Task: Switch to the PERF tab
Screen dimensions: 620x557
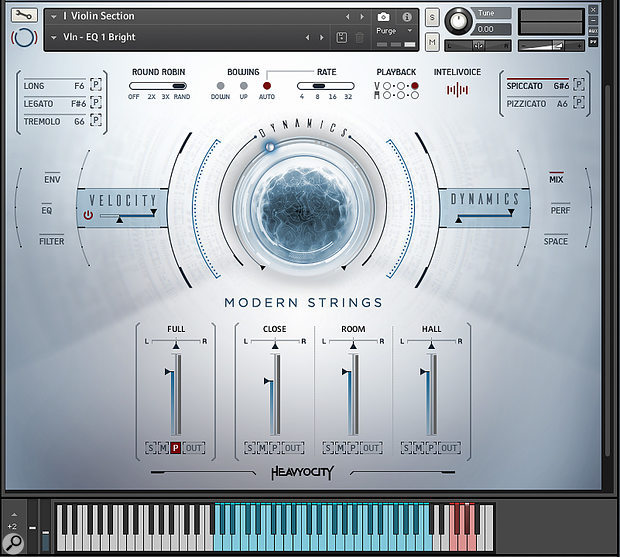Action: tap(561, 210)
